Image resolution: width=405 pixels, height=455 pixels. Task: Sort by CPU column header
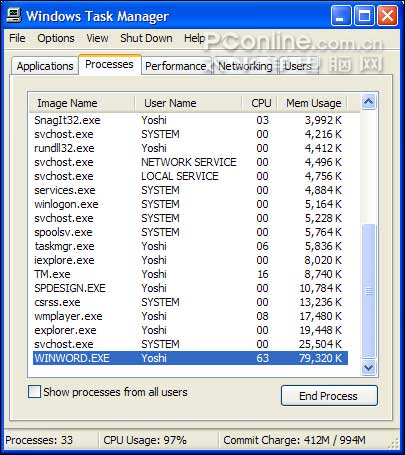259,103
